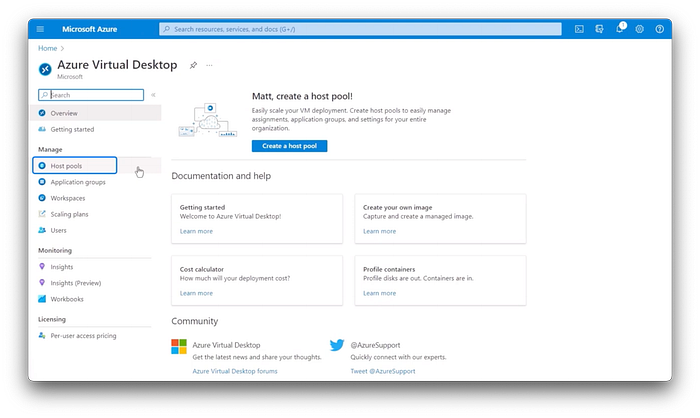The width and height of the screenshot is (700, 418).
Task: Click the Workspaces icon
Action: (x=42, y=198)
